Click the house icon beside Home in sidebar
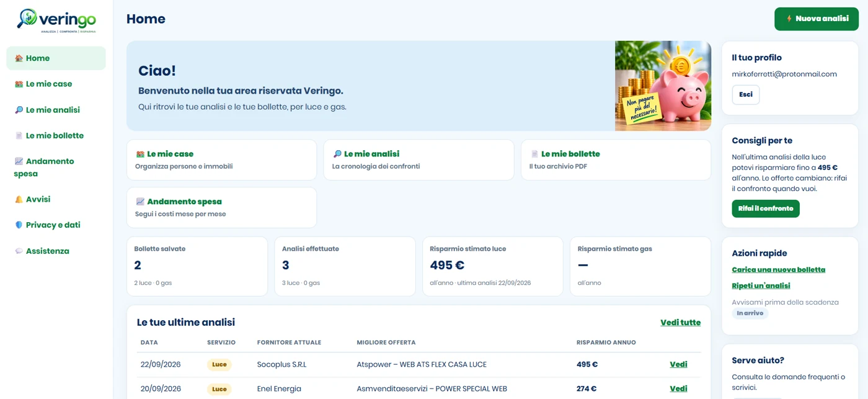Screen dimensions: 868x399 point(19,58)
